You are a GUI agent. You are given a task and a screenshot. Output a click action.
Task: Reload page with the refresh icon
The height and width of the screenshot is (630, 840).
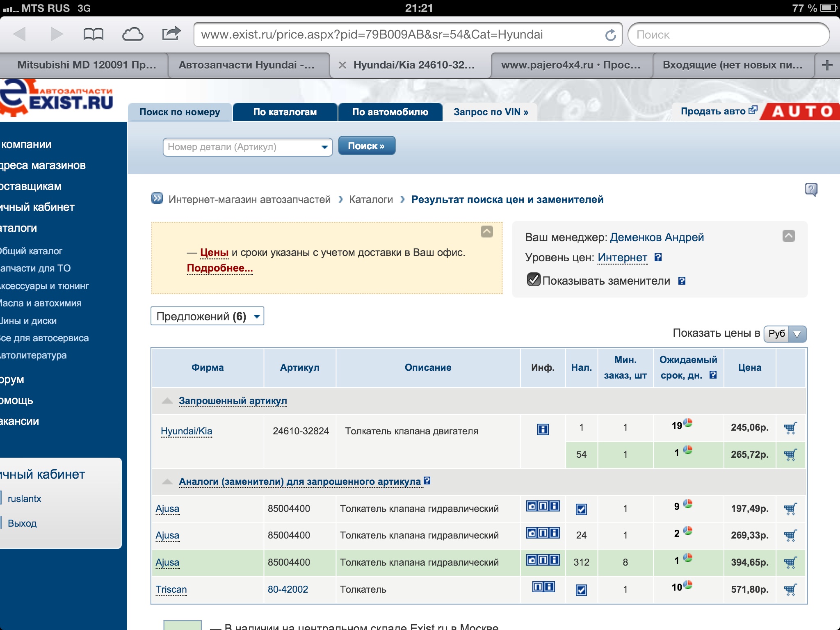click(x=610, y=35)
